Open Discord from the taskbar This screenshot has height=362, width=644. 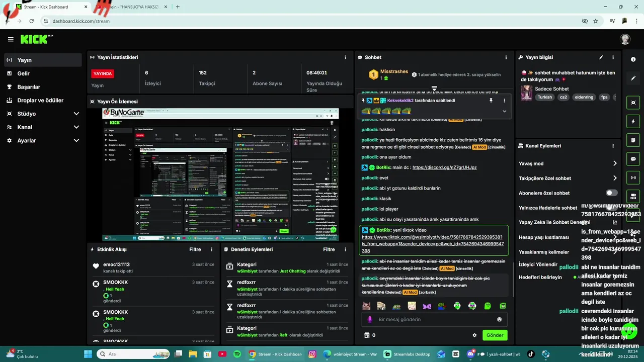[x=471, y=354]
